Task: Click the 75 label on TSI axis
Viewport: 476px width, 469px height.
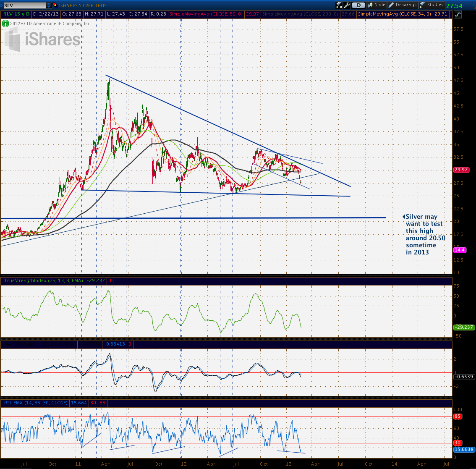Action: tap(456, 286)
